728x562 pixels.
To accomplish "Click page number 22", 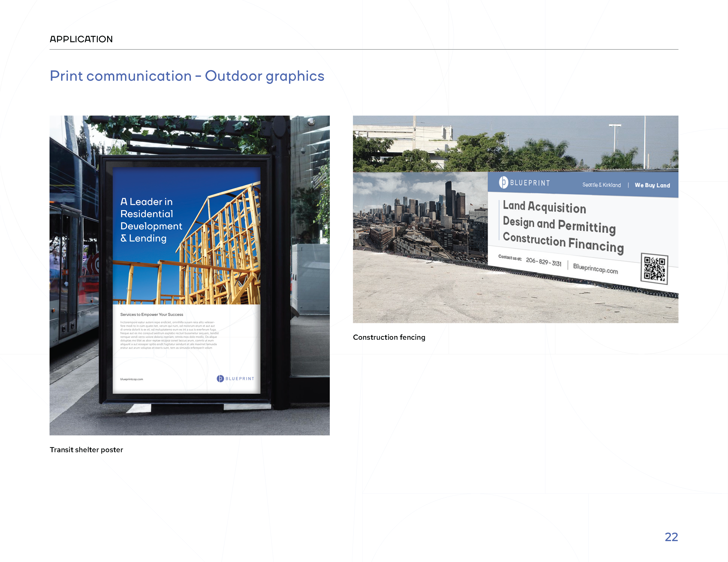I will [x=671, y=537].
